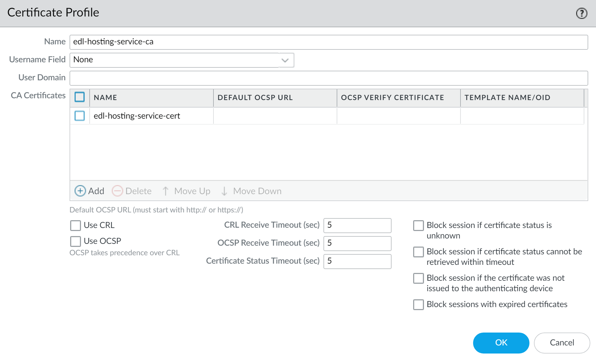596x364 pixels.
Task: Select the edl-hosting-service-cert row checkbox
Action: coord(79,116)
